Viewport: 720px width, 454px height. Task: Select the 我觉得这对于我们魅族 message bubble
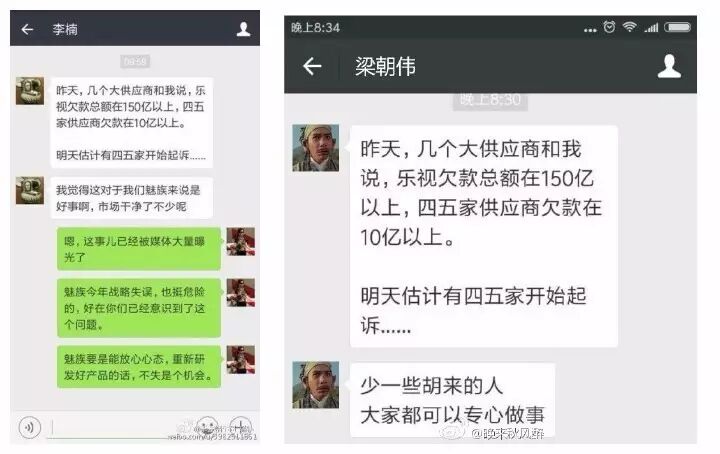[131, 198]
